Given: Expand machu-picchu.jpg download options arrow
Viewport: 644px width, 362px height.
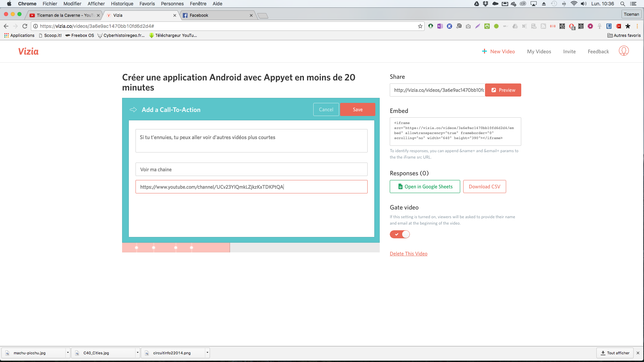Looking at the screenshot, I should click(68, 353).
